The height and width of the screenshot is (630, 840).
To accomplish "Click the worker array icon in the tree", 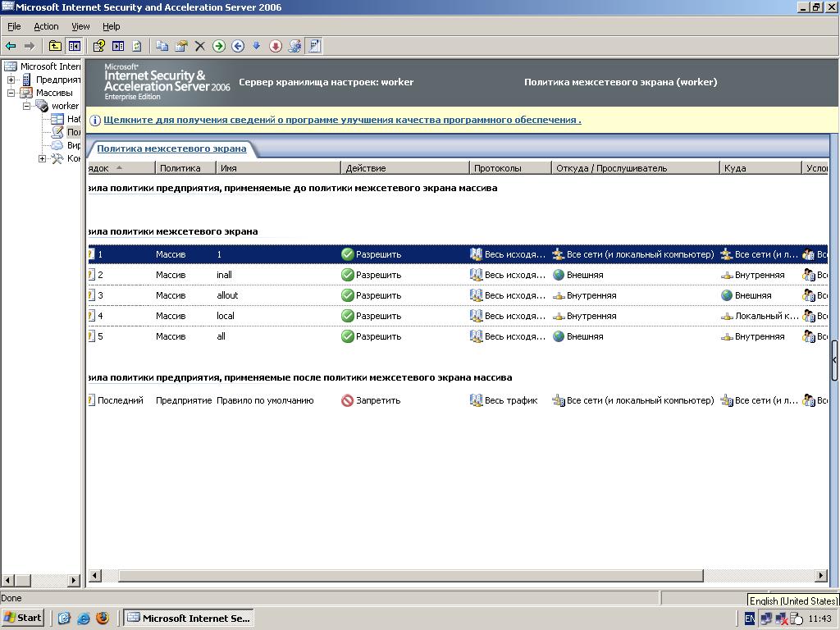I will [42, 106].
